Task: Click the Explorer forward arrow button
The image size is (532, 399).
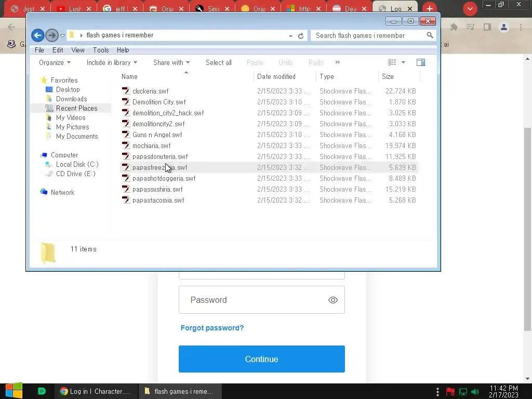Action: tap(51, 35)
